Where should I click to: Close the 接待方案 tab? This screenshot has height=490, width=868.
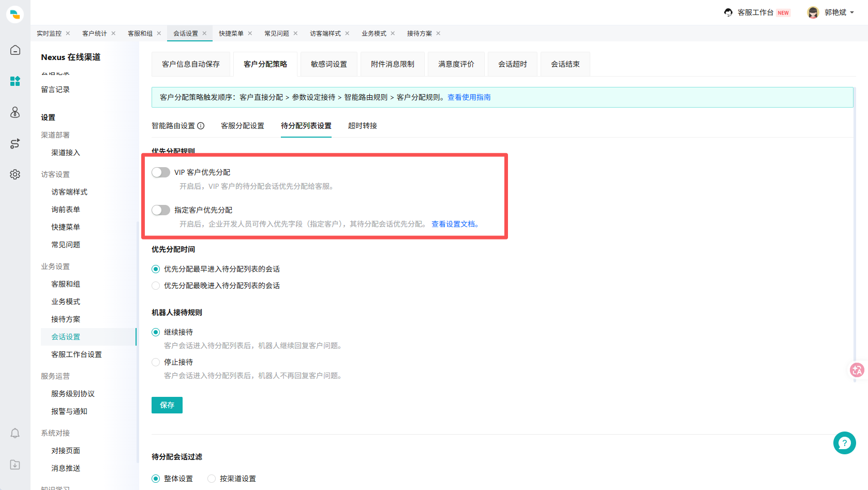click(x=438, y=33)
